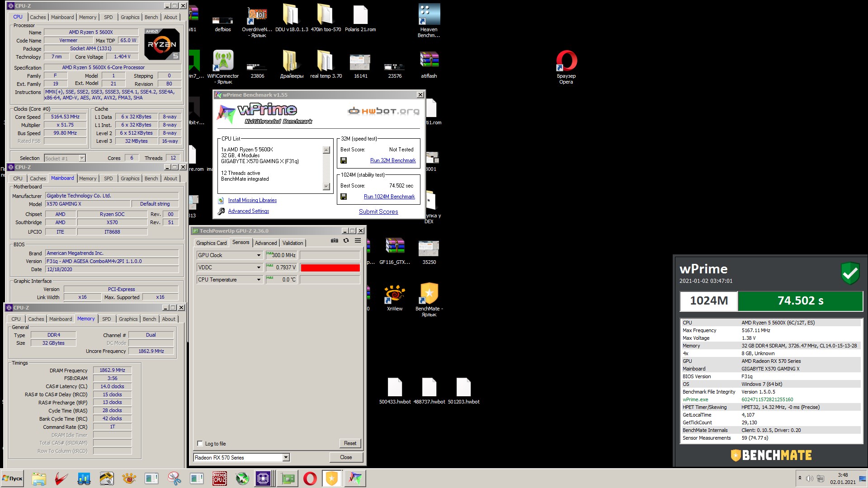Switch to the SPD tab in top CPU-Z window
Image resolution: width=868 pixels, height=488 pixels.
click(x=108, y=17)
